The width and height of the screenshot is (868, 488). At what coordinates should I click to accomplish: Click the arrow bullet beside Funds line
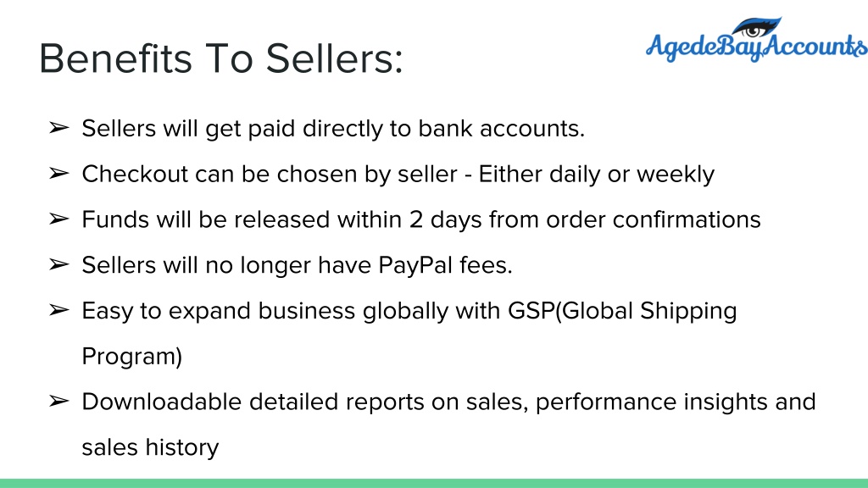(58, 219)
